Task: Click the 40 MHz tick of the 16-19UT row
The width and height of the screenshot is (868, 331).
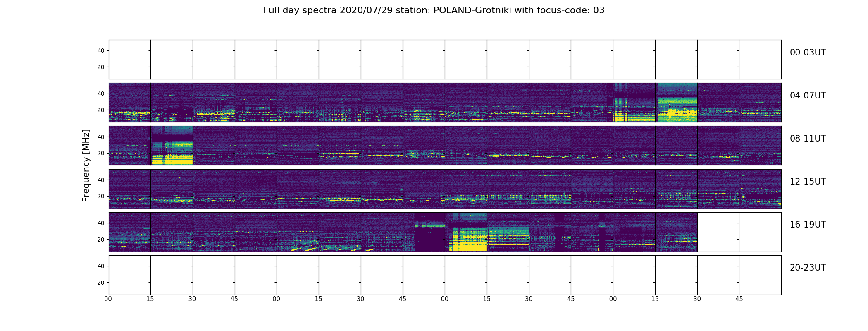Action: (x=101, y=223)
